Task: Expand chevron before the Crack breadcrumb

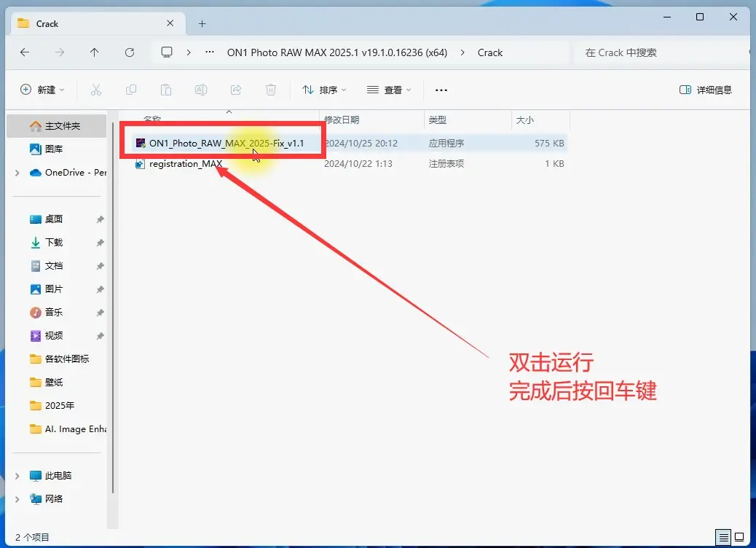Action: coord(462,52)
